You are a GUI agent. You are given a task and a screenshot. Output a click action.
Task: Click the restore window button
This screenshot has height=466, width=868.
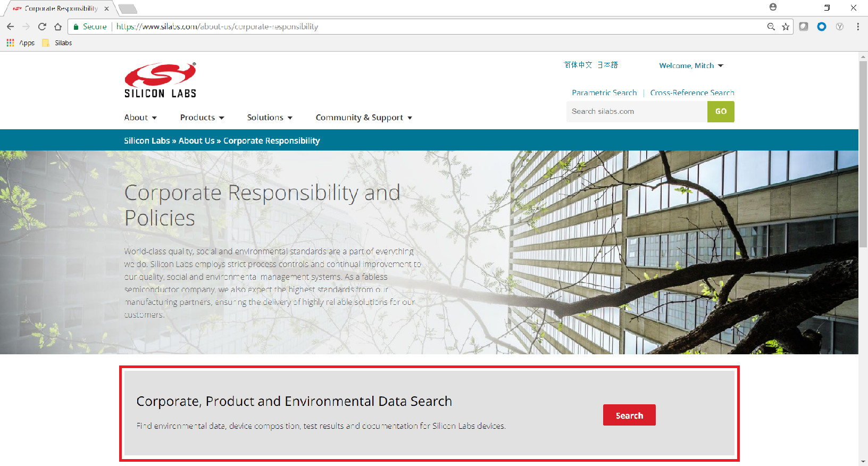coord(827,7)
